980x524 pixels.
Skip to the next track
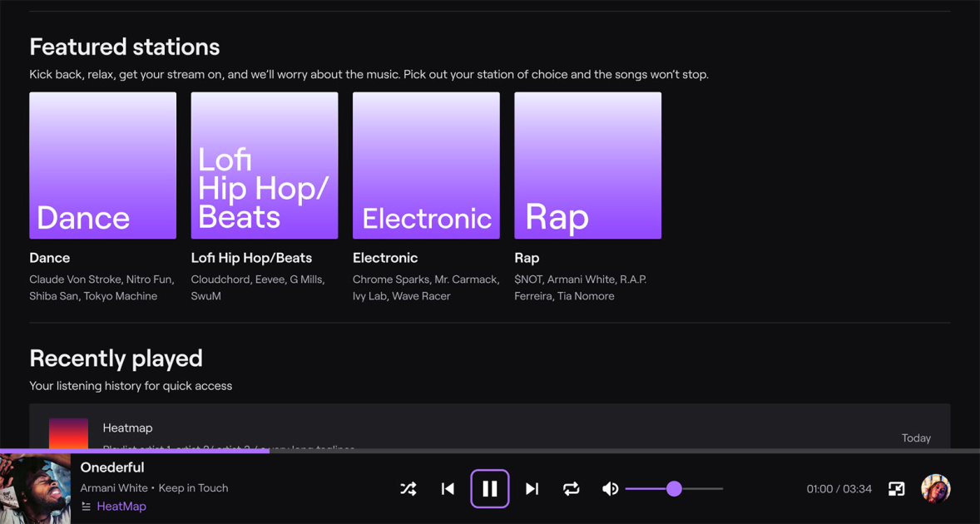coord(532,489)
